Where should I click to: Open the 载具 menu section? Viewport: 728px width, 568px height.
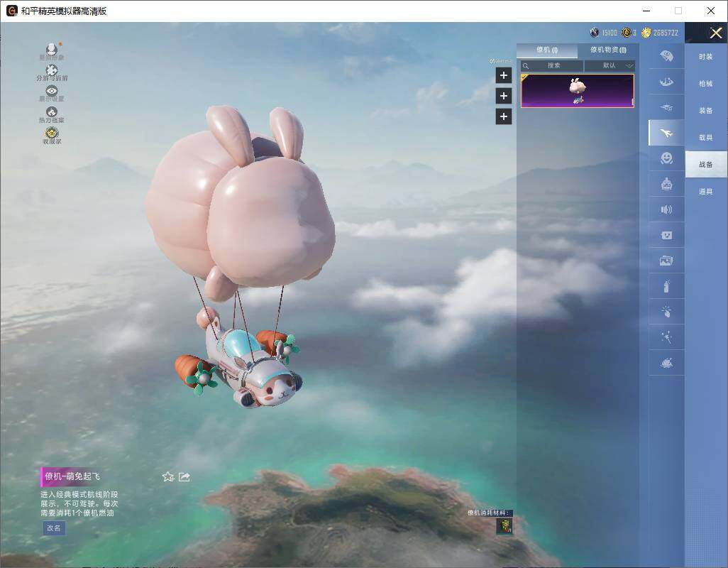pyautogui.click(x=706, y=138)
